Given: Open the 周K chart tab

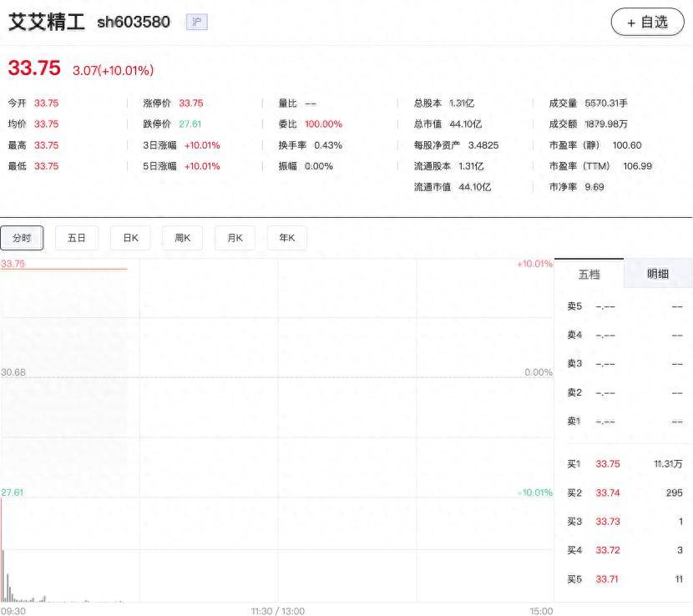Looking at the screenshot, I should [183, 238].
